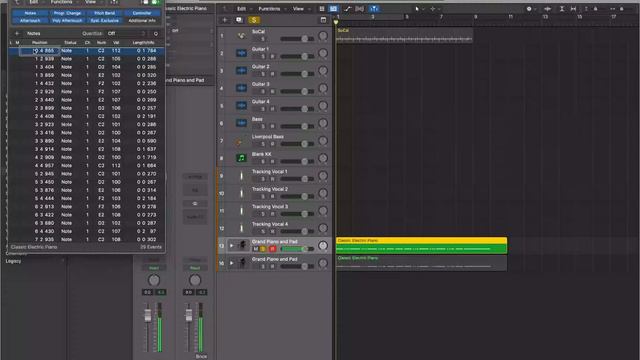640x360 pixels.
Task: Expand the selected Grand Piano and Pad track
Action: 231,246
